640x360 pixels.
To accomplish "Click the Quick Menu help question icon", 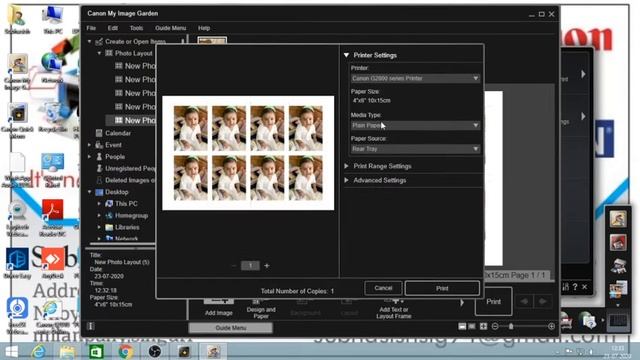I will pos(575,287).
